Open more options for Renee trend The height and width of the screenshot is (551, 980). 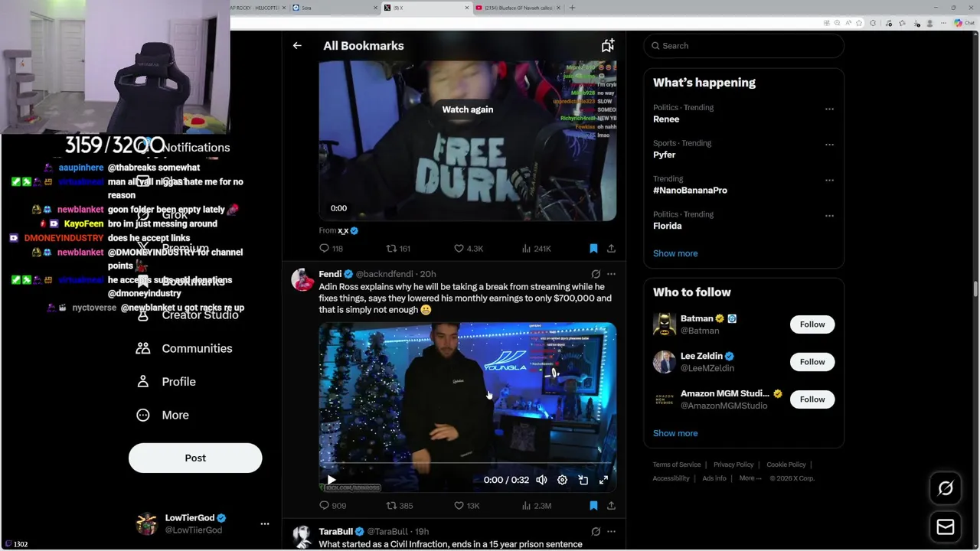coord(829,109)
